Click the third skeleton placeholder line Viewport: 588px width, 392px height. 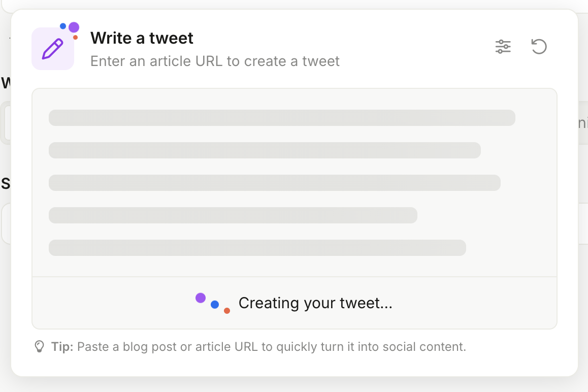[275, 183]
